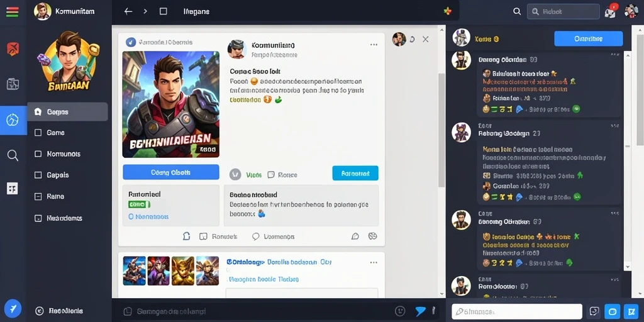Click the colorful star icon in top bar
This screenshot has width=644, height=322.
click(448, 11)
